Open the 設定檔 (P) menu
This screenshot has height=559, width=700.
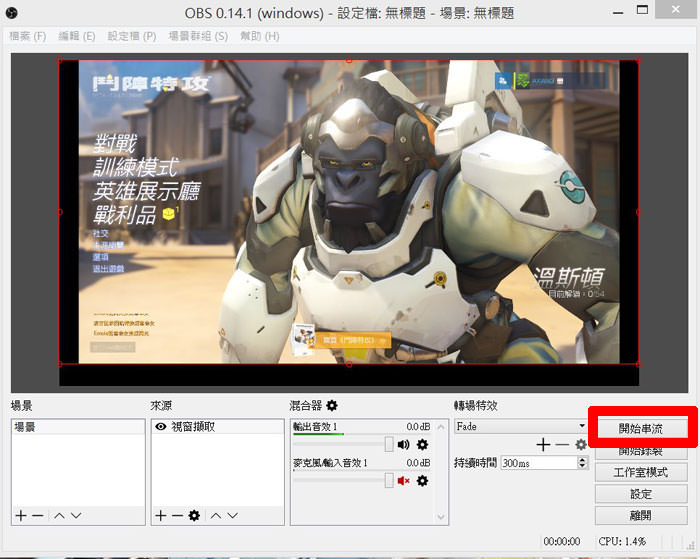click(x=132, y=36)
